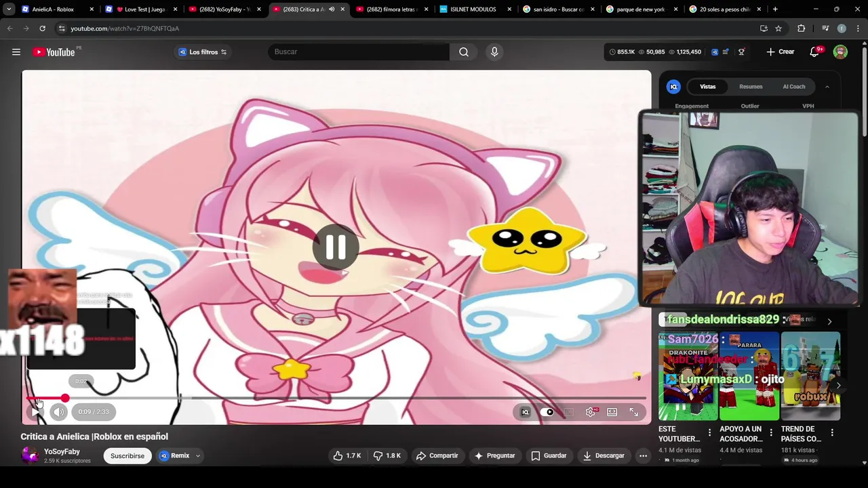Open the notifications bell
Viewport: 868px width, 488px height.
pos(815,52)
